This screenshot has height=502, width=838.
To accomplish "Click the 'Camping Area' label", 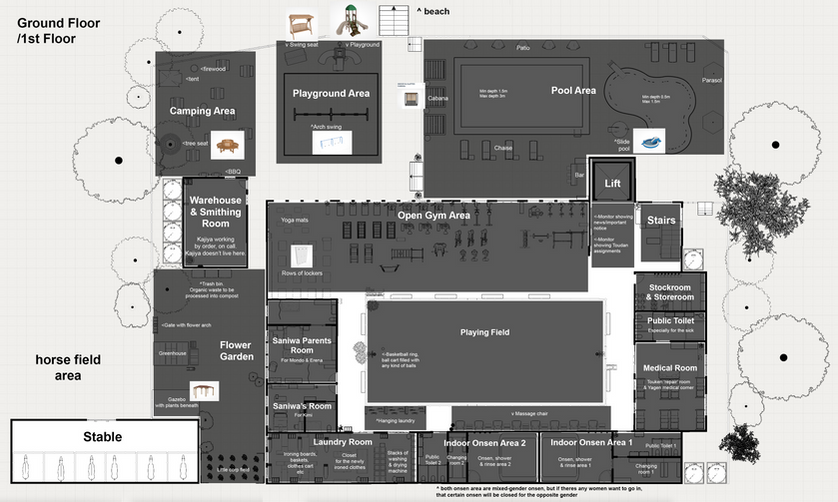I will tap(202, 111).
